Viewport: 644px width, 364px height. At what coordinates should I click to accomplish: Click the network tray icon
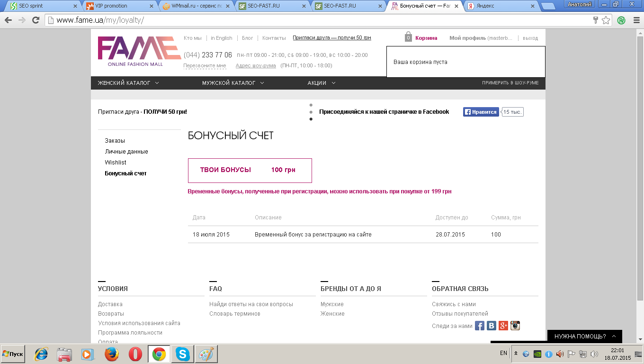tap(582, 354)
